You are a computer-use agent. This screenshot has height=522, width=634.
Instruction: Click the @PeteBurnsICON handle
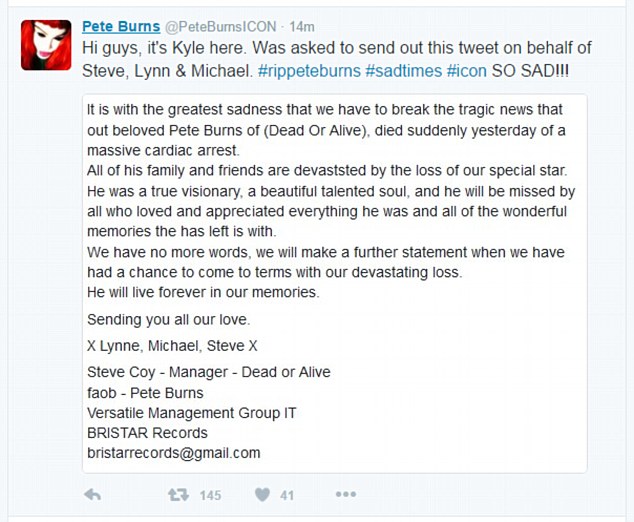219,27
